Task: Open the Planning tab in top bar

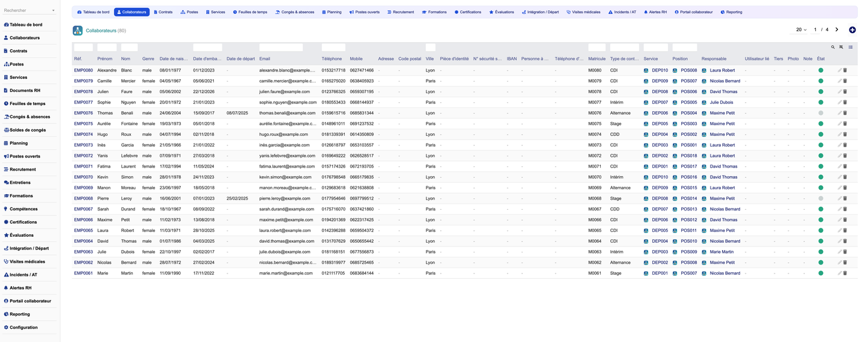Action: pos(332,12)
